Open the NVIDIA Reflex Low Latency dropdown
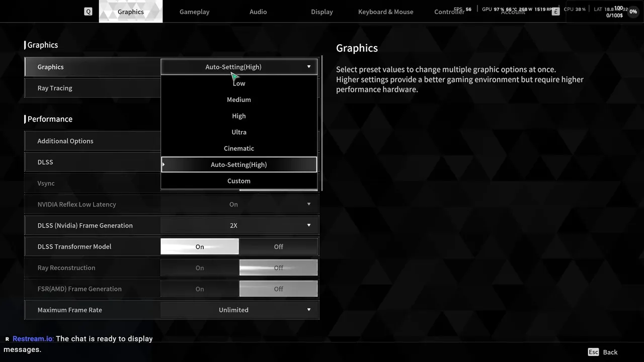 coord(239,204)
